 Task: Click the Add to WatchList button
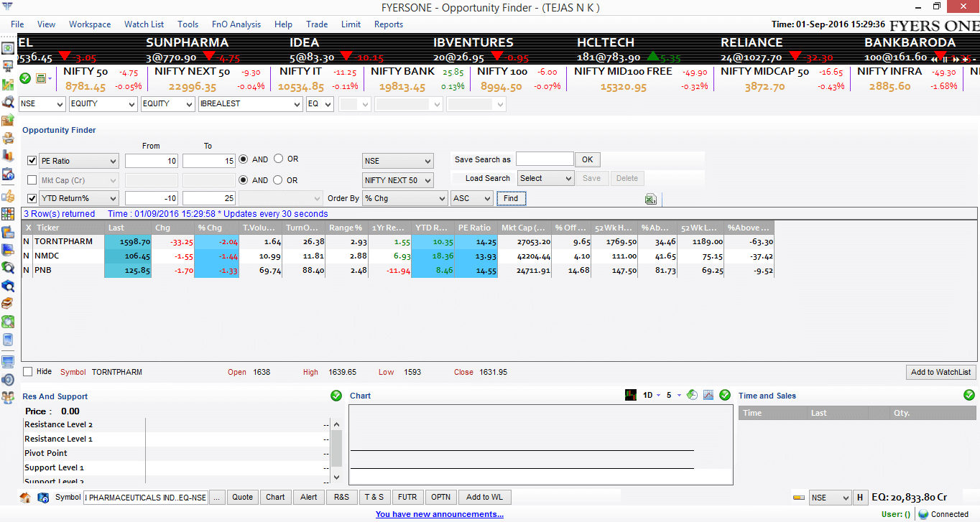pos(940,372)
